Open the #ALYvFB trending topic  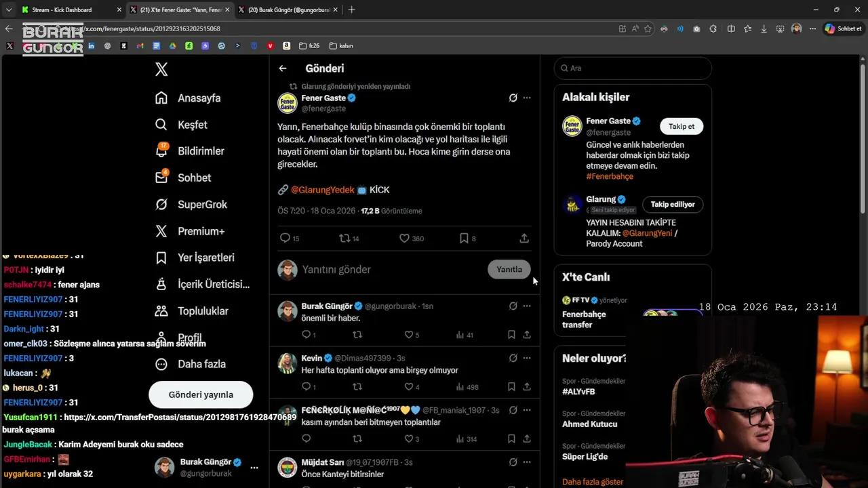(578, 392)
